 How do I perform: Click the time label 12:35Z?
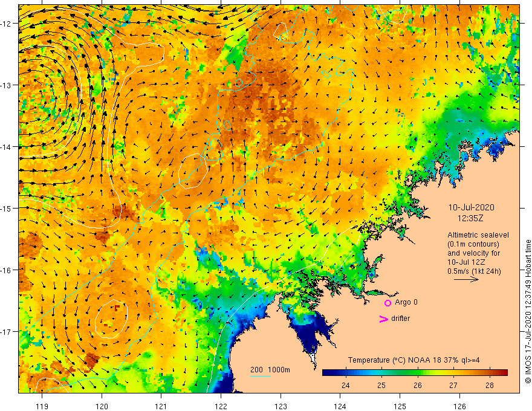[470, 218]
